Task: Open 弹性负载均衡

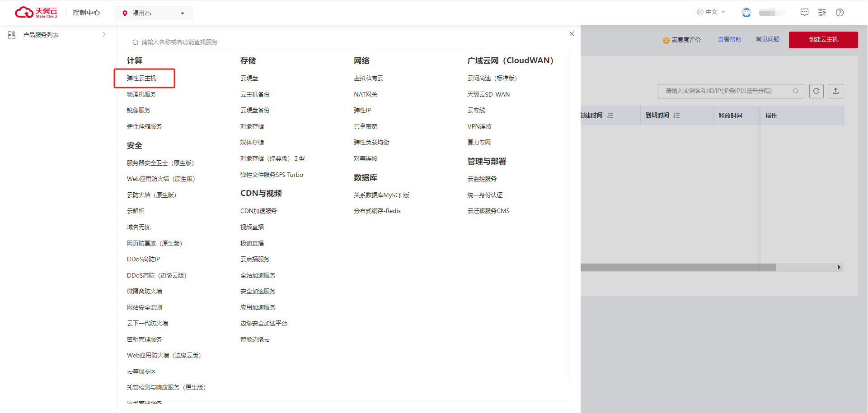Action: (371, 142)
